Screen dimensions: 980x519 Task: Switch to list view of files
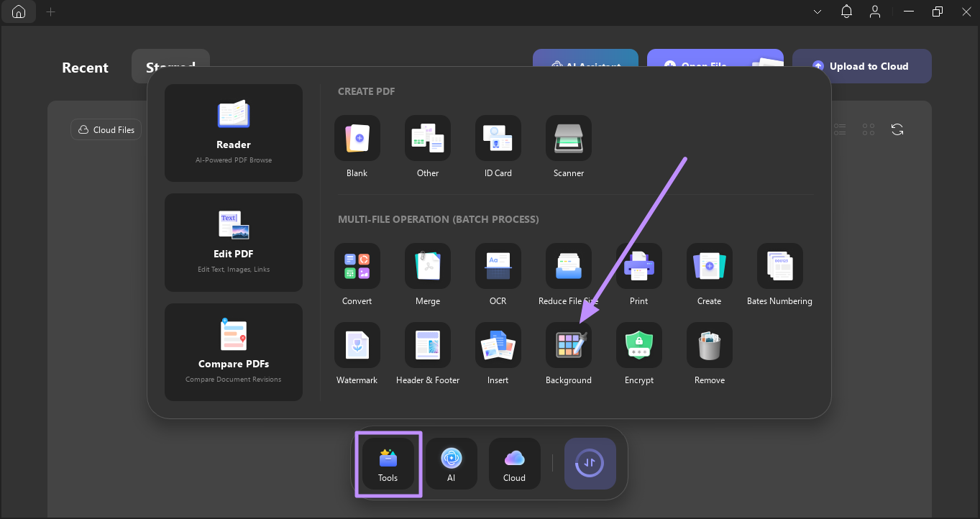pos(840,129)
